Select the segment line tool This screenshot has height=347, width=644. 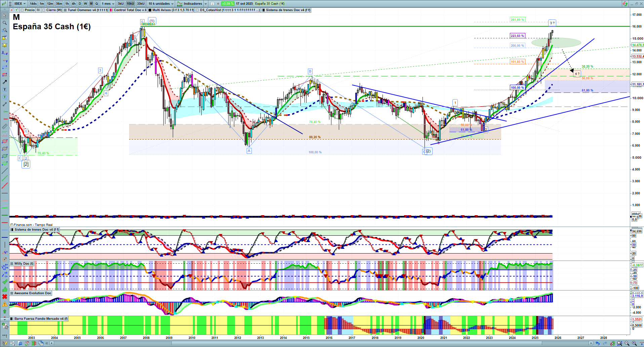tap(5, 104)
